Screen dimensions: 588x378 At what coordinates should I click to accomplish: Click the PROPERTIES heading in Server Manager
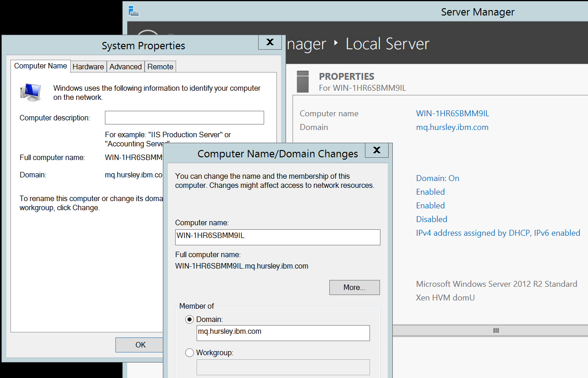click(x=347, y=77)
